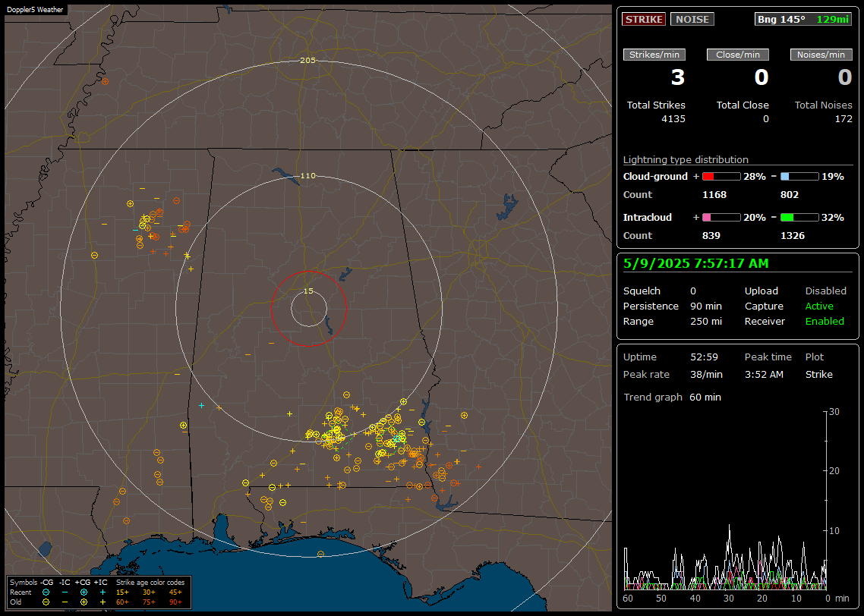Click the red positive cloud-ground percentage bar
Viewport: 864px width, 616px height.
click(721, 177)
